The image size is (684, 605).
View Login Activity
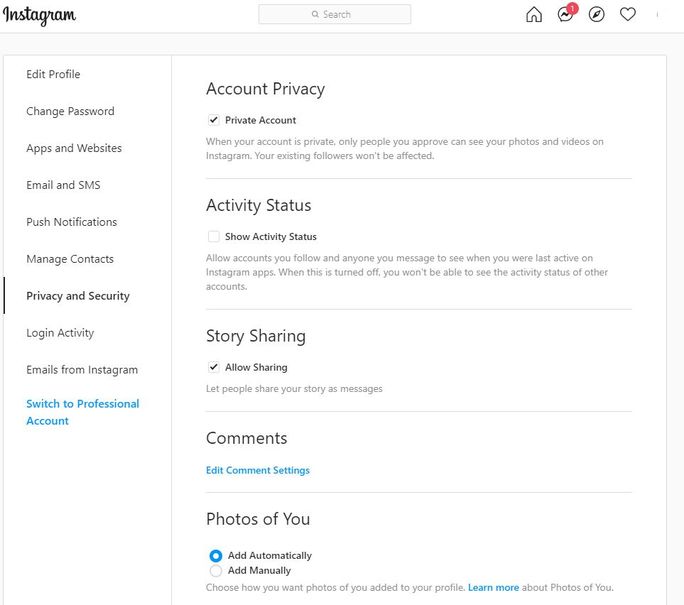pos(60,333)
